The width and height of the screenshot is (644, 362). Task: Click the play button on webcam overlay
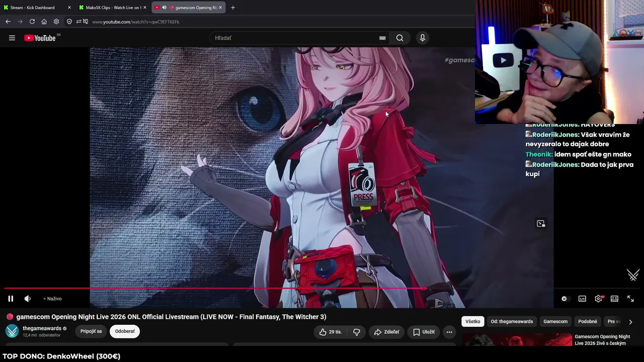click(x=503, y=61)
